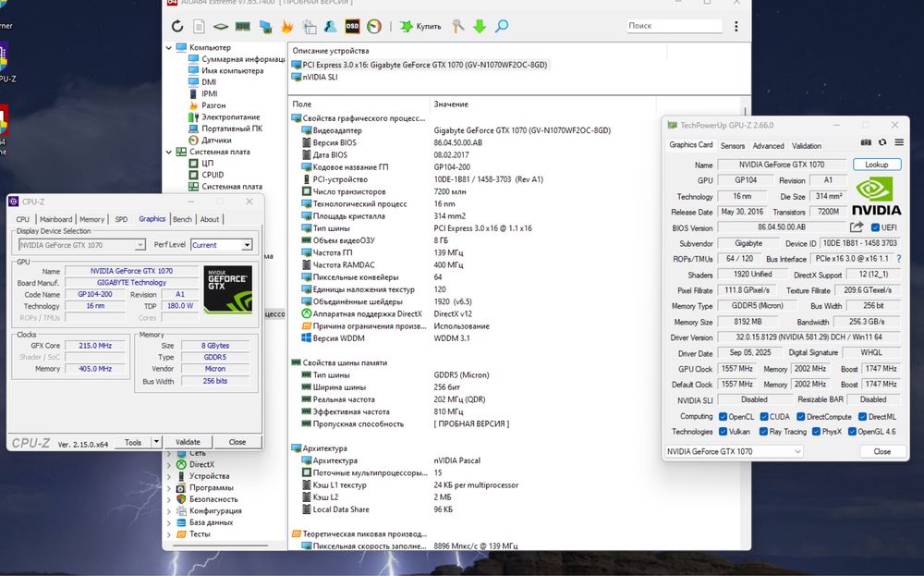Expand the Тесты tree node
This screenshot has height=576, width=924.
point(169,534)
